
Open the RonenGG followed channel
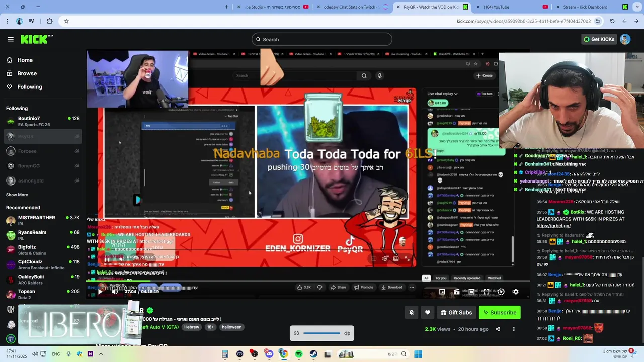[x=43, y=166]
